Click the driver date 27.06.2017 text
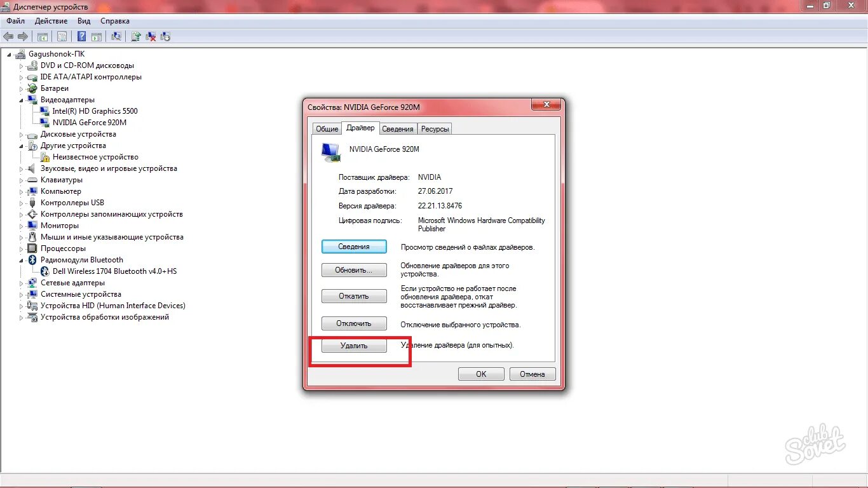Image resolution: width=868 pixels, height=488 pixels. pos(435,191)
